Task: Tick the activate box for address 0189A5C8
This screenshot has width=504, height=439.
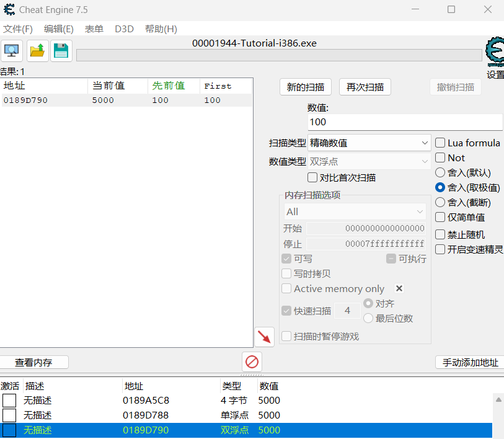Action: [9, 401]
